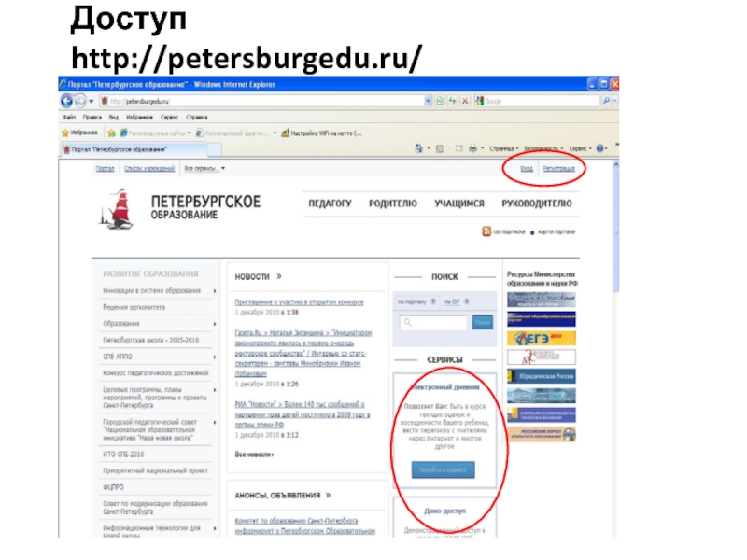Open the ФЦПРО sidebar item
747x560 pixels.
113,487
